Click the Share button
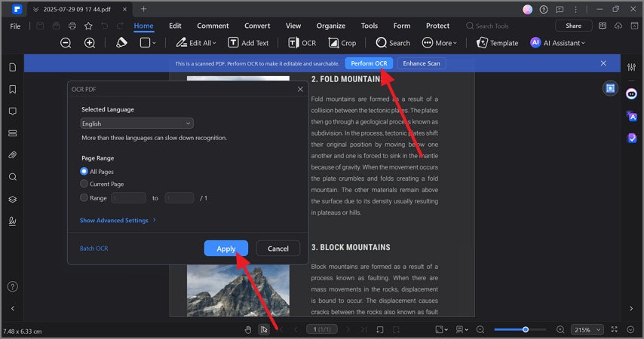This screenshot has width=644, height=339. coord(573,26)
